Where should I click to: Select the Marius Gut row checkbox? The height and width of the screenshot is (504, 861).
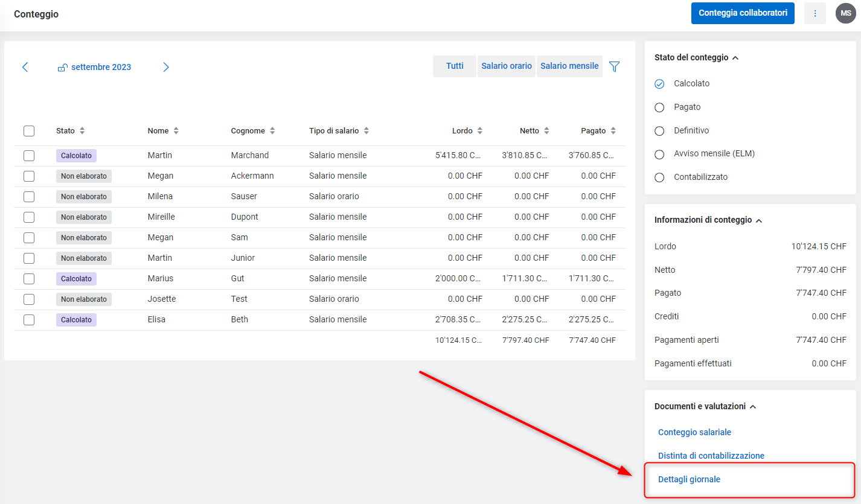pyautogui.click(x=29, y=279)
